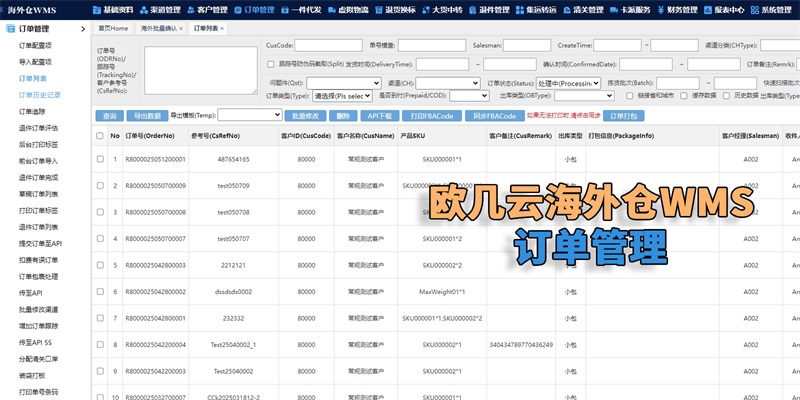Select customer remark 340434789770436249

521,345
